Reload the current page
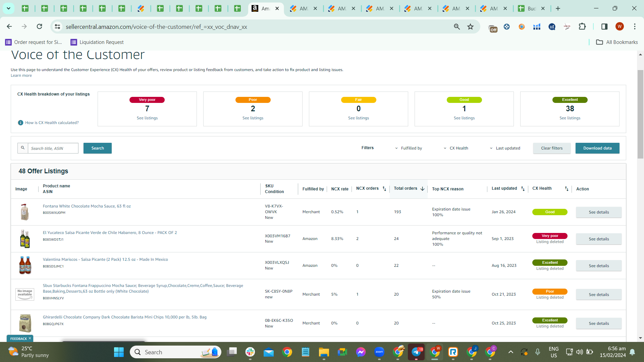644x362 pixels. (39, 27)
